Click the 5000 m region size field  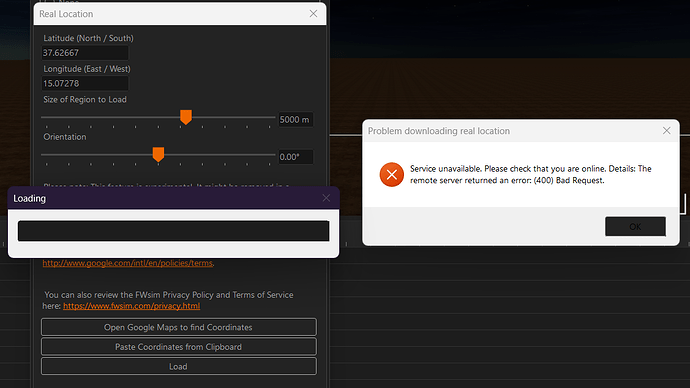(296, 119)
